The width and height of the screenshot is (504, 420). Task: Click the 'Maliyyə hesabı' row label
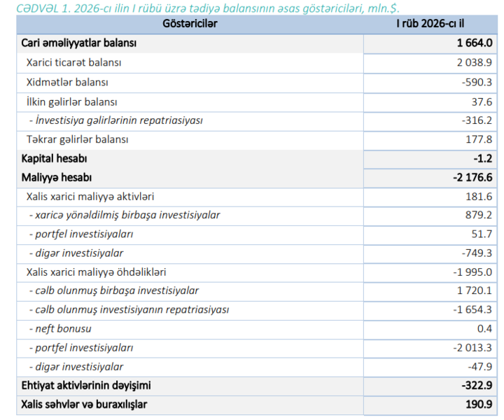(56, 177)
